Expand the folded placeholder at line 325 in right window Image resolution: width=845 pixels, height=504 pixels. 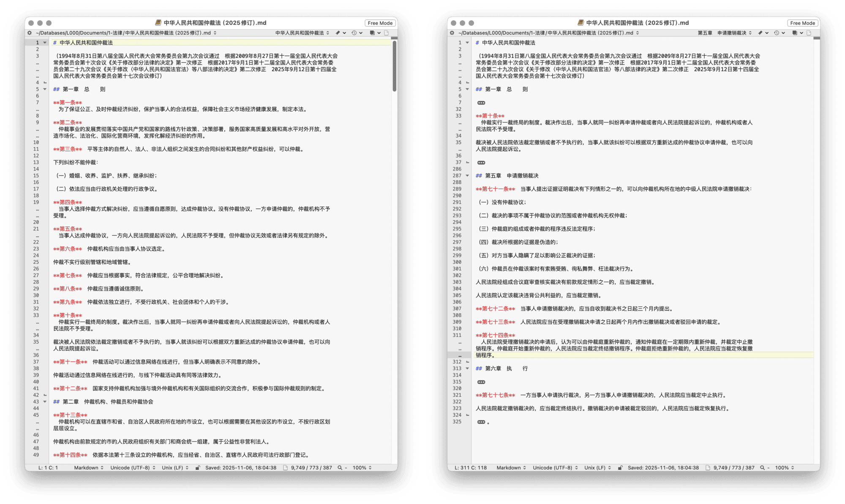(x=481, y=422)
